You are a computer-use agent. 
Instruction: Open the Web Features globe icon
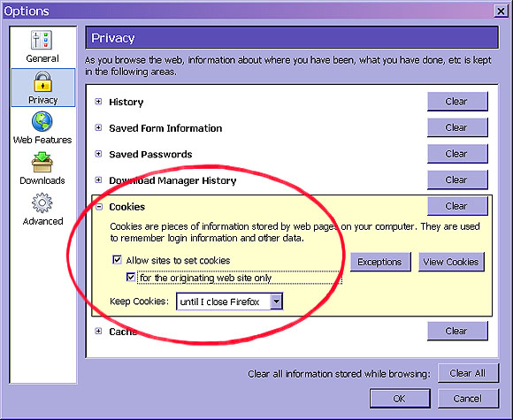coord(42,121)
